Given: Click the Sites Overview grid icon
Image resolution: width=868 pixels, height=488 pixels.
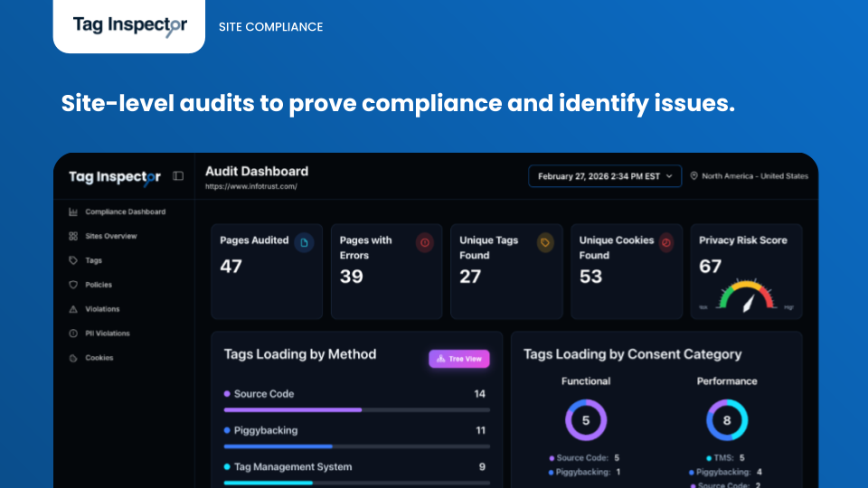Looking at the screenshot, I should pyautogui.click(x=73, y=236).
